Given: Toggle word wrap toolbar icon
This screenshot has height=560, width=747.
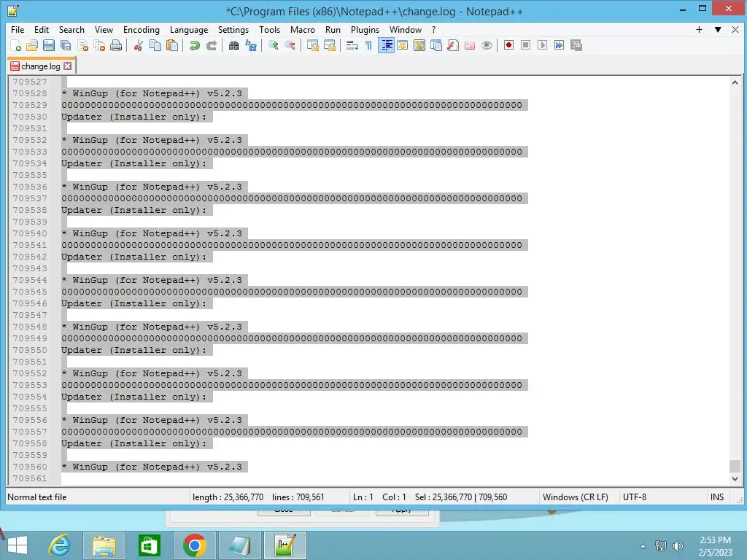Looking at the screenshot, I should [352, 45].
